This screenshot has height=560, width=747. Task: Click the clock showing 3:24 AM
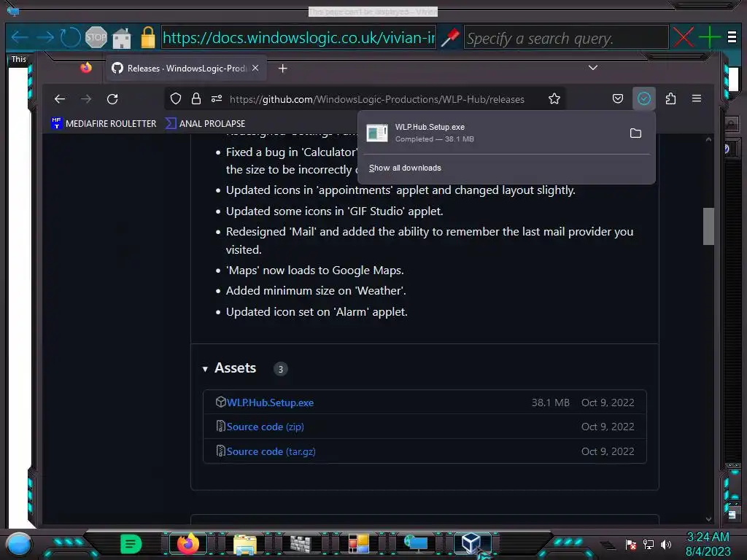[x=708, y=537]
